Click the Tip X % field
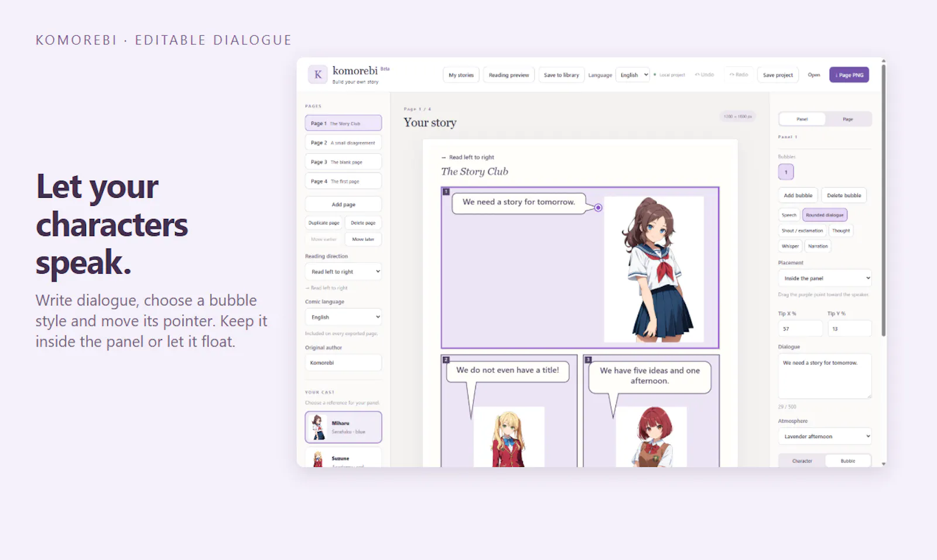This screenshot has height=560, width=937. click(x=800, y=328)
